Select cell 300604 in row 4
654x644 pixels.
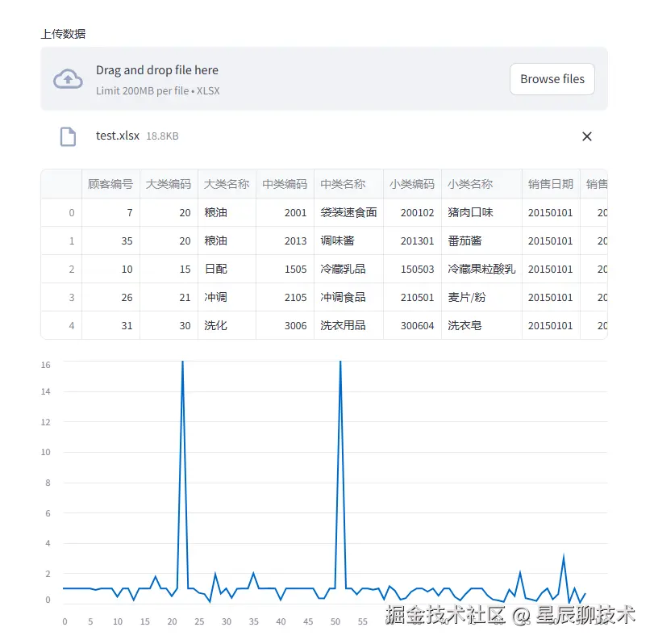[412, 325]
